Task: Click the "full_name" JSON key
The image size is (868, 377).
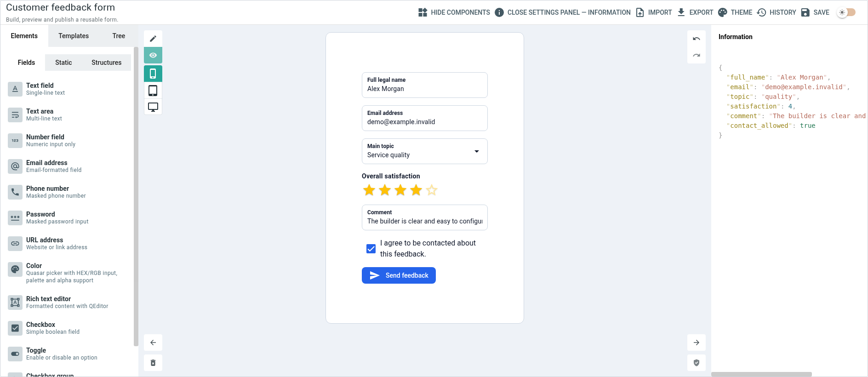Action: [x=748, y=77]
